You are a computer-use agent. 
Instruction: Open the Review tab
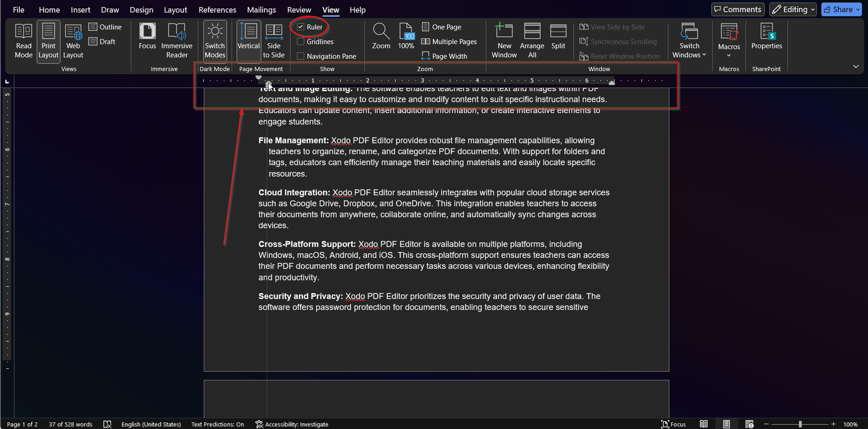[x=299, y=10]
